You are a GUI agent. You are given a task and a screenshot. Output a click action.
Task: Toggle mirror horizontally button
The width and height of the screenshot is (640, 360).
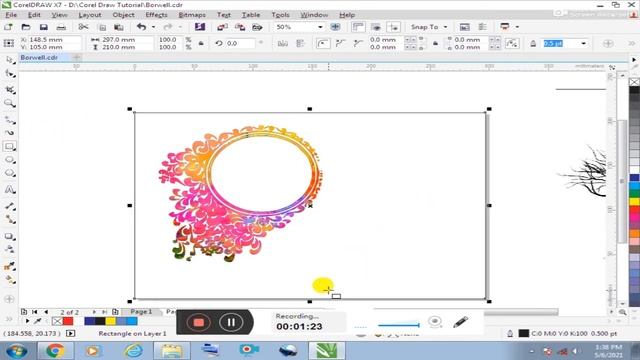(x=282, y=43)
